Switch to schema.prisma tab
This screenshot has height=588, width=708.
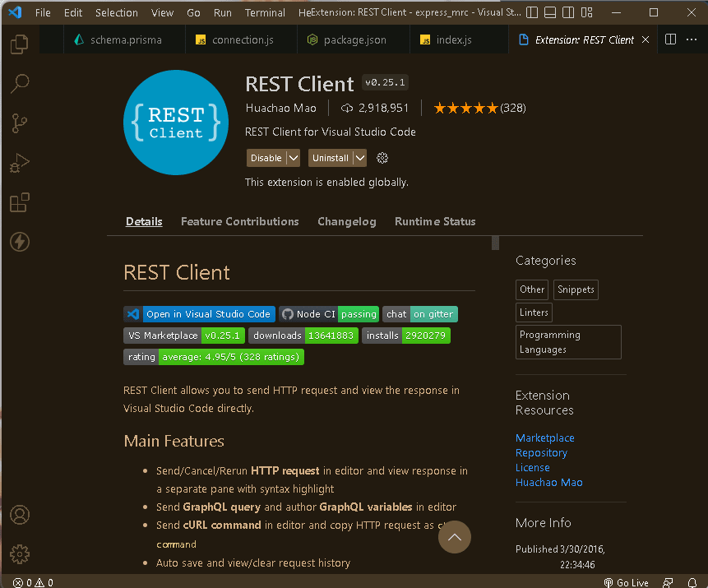tap(124, 39)
